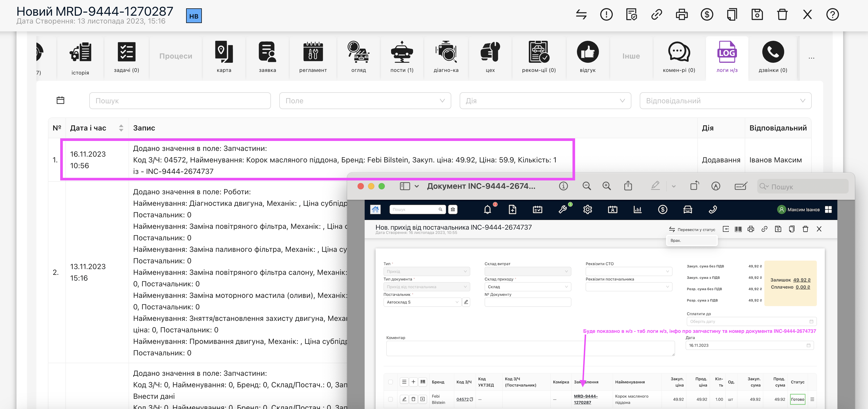Open the Відповідальний dropdown
This screenshot has height=409, width=868.
tap(725, 101)
